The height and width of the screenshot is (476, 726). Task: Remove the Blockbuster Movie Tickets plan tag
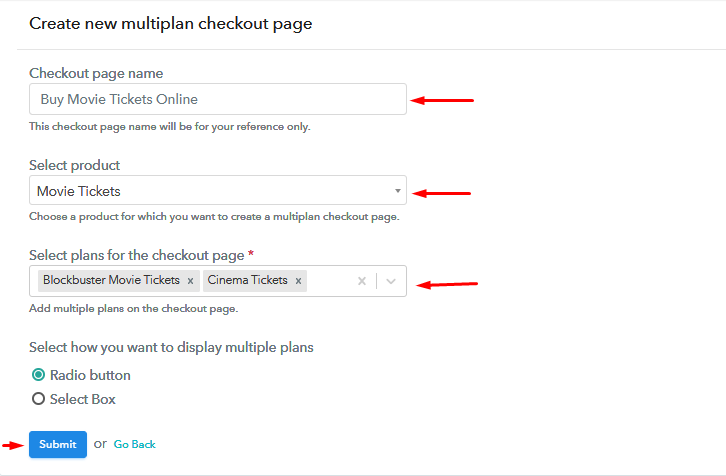click(x=190, y=281)
